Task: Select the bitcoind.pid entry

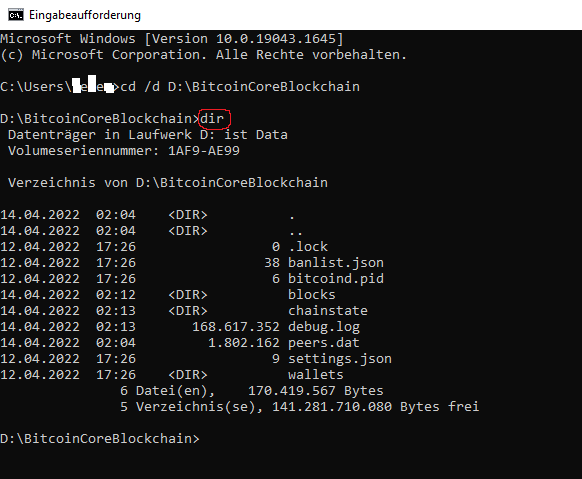Action: click(x=336, y=279)
